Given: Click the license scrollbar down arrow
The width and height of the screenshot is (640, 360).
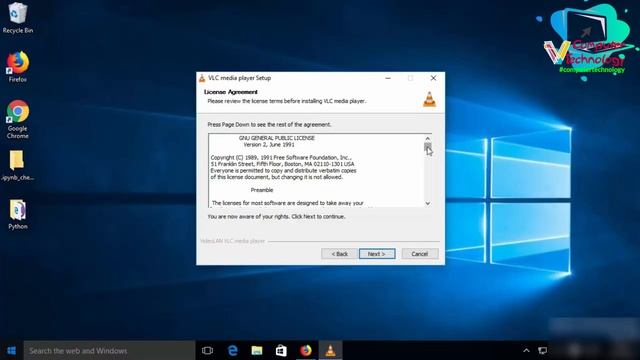Looking at the screenshot, I should (427, 203).
